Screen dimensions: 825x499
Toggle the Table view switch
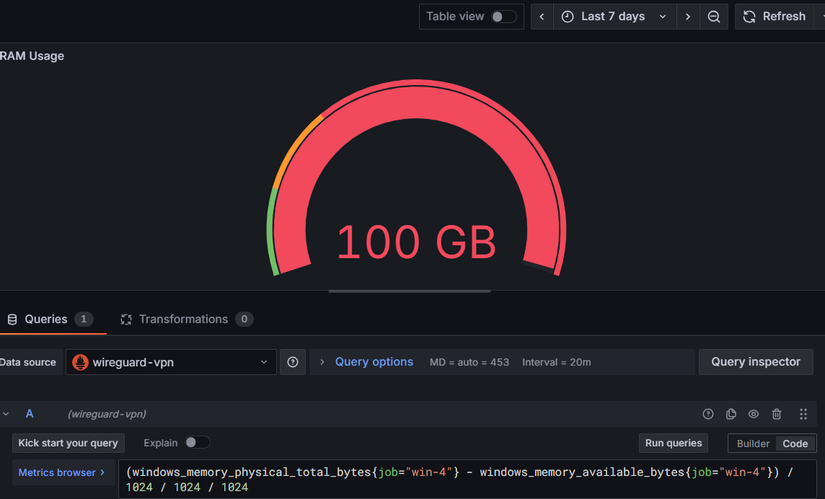504,17
